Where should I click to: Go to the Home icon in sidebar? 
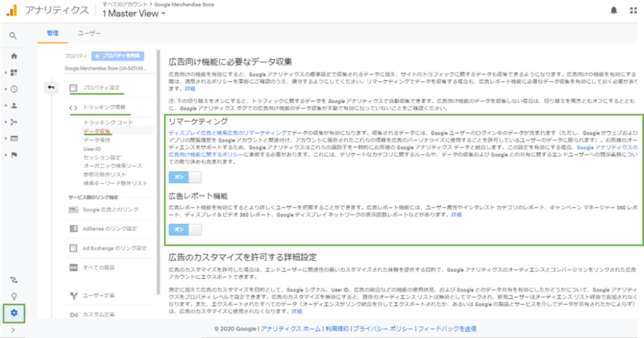tap(14, 56)
